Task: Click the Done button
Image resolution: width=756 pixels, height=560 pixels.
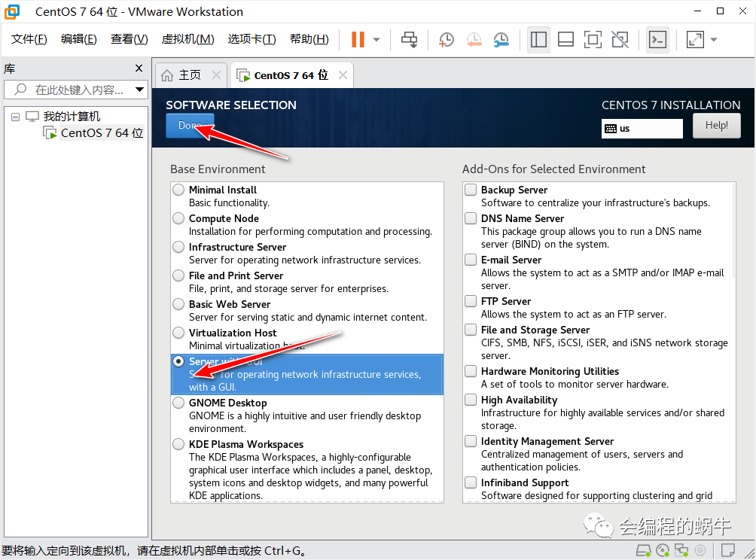Action: (x=190, y=125)
